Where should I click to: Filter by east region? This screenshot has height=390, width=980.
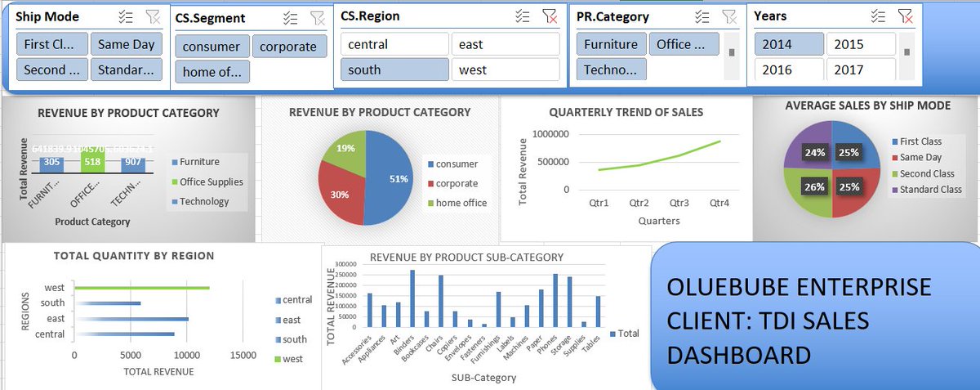506,44
